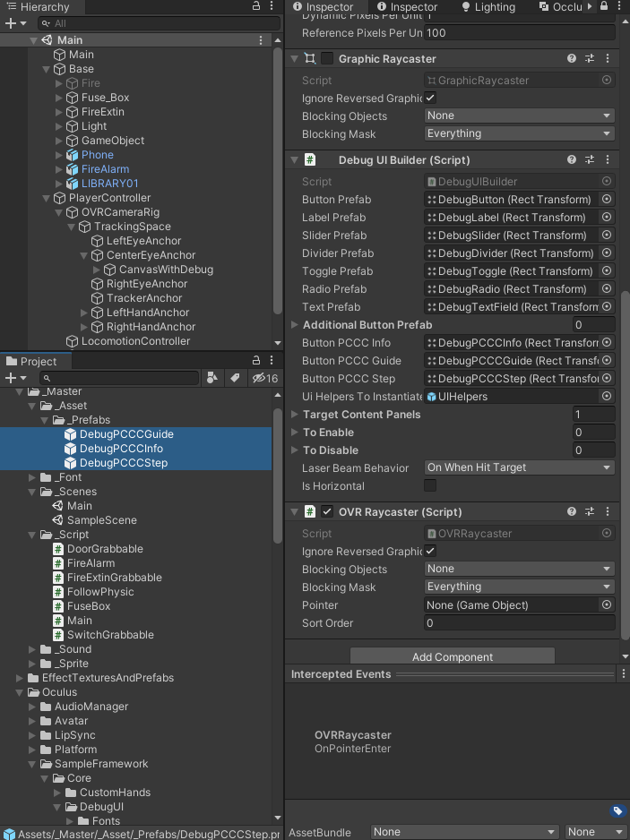Screen dimensions: 630x840
Task: Switch to the Lighting tab
Action: tap(488, 7)
